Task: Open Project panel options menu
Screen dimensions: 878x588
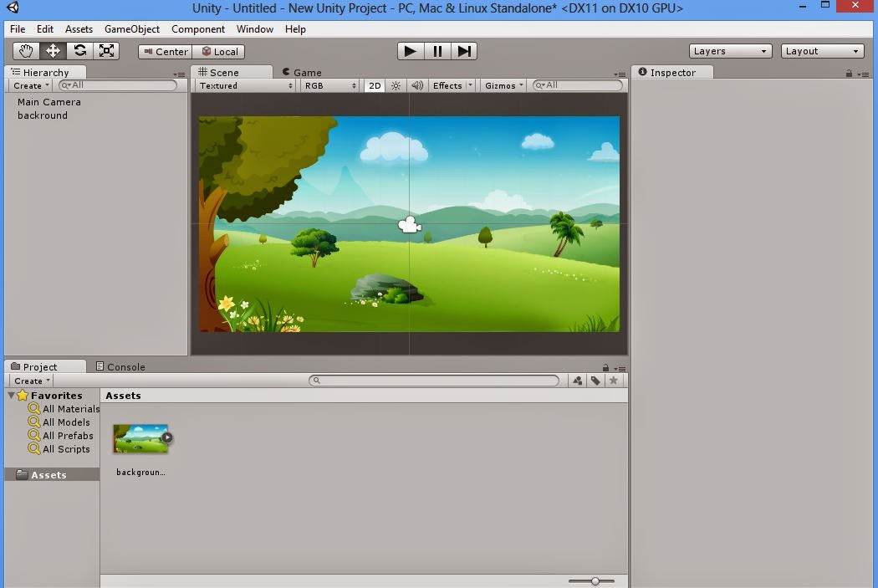Action: pos(620,369)
